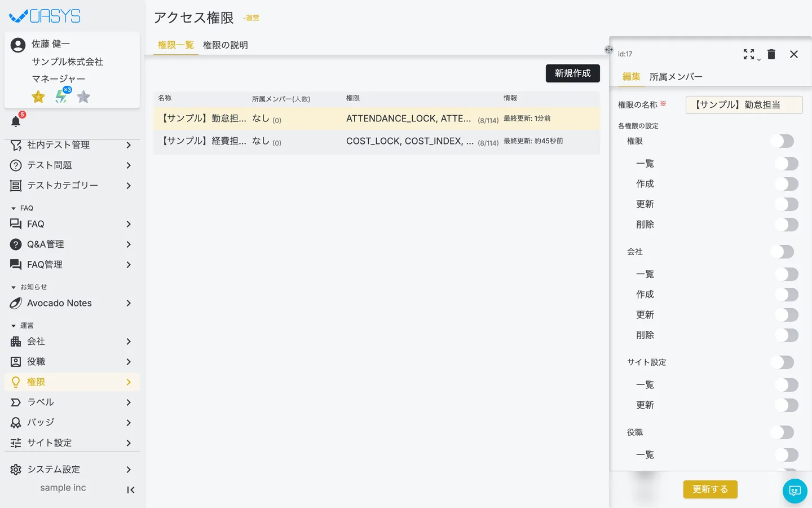Expand the detail panel to fullscreen
Viewport: 812px width, 508px height.
pyautogui.click(x=749, y=54)
